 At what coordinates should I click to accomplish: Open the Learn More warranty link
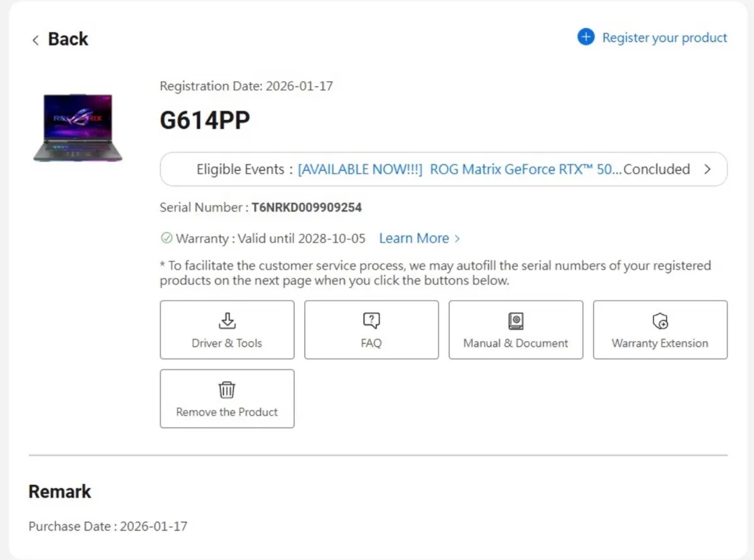(x=414, y=239)
